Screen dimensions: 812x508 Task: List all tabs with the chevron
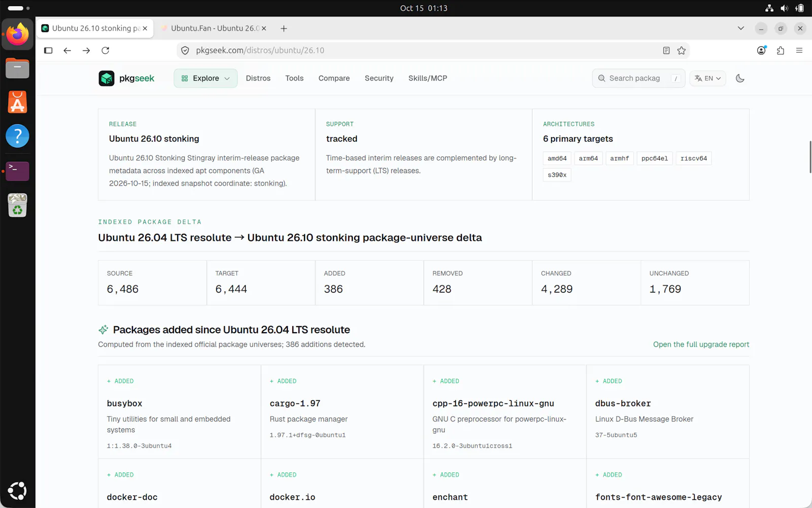(x=741, y=28)
